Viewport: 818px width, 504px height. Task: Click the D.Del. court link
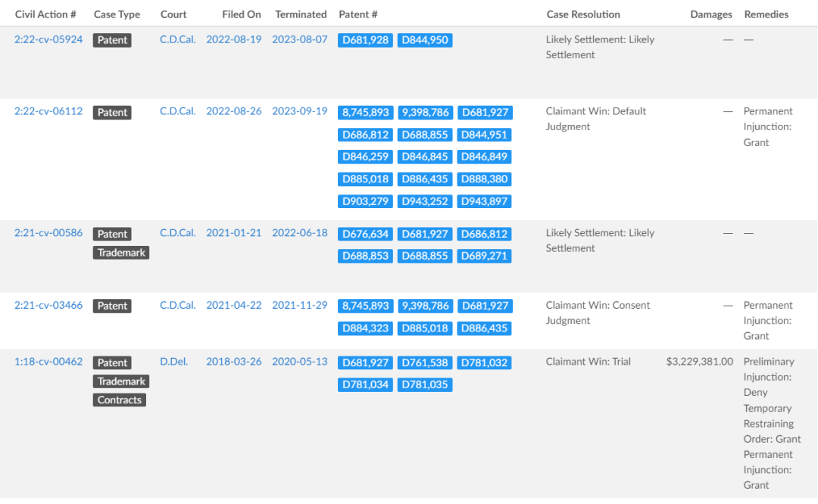coord(173,362)
